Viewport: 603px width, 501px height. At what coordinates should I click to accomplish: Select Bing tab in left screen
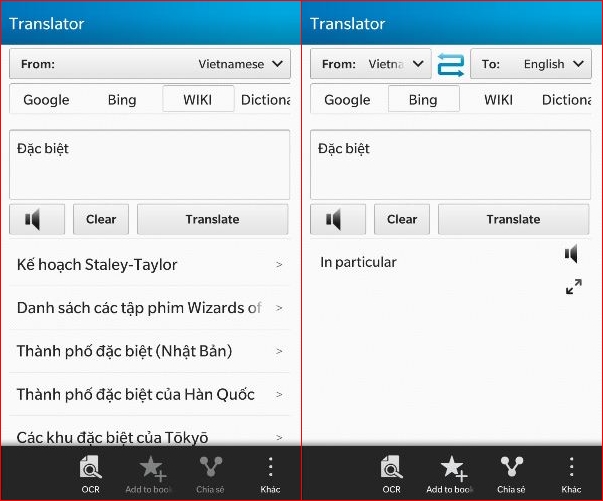122,100
